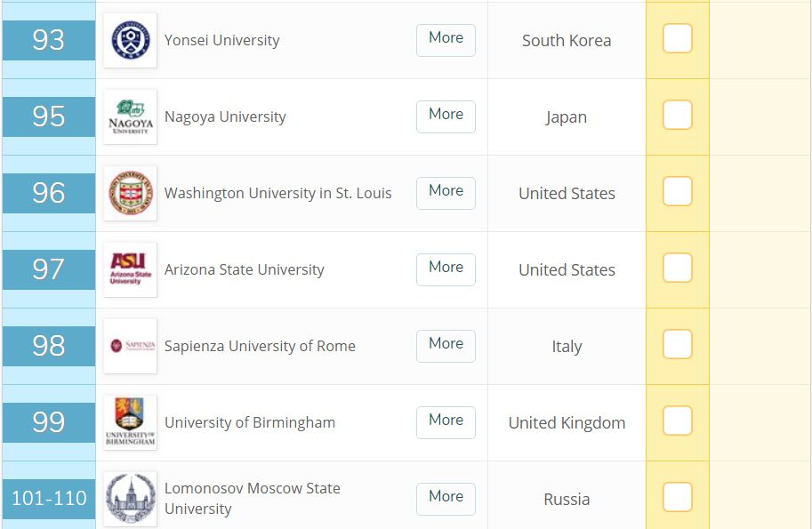Select the Sapienza University logo
The image size is (812, 529).
coord(130,346)
